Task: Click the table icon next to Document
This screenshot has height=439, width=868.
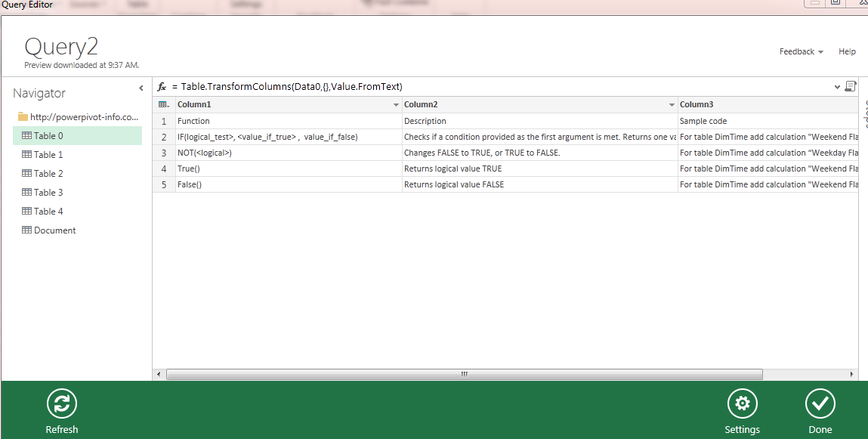Action: [26, 230]
